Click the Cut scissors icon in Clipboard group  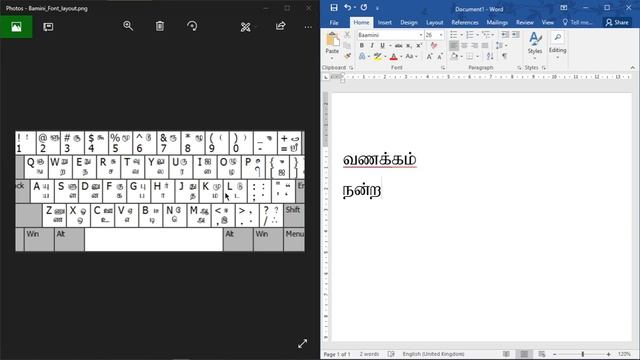point(347,35)
